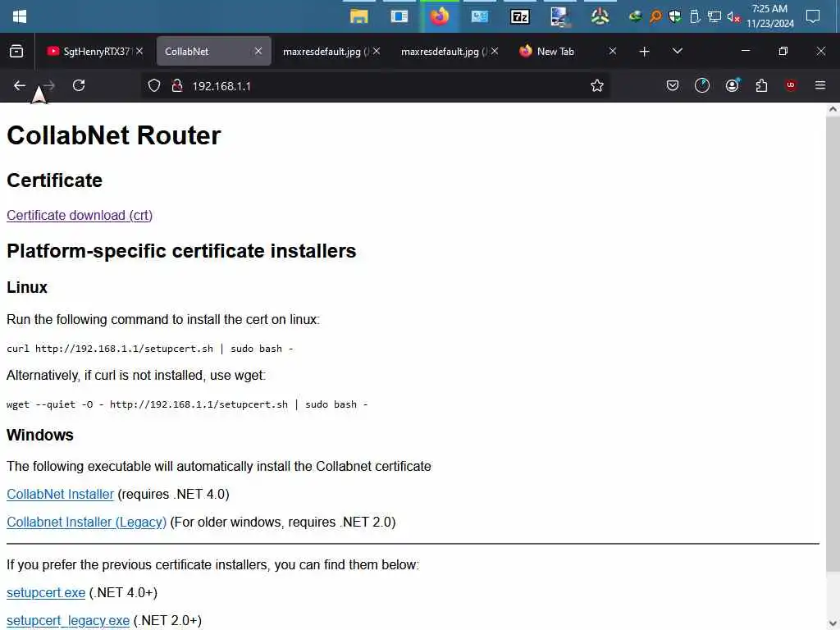Click the Platform-specific certificate installers heading
The image size is (840, 630).
tap(181, 251)
